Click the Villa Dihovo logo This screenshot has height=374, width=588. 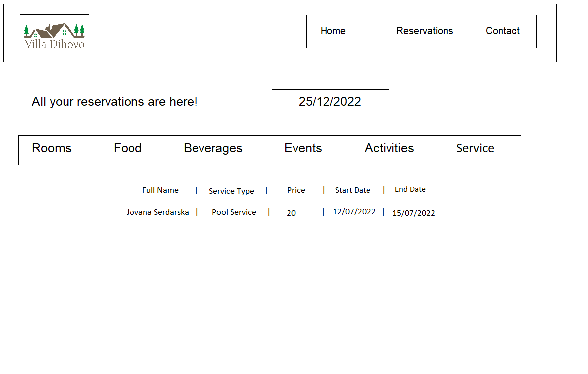55,33
